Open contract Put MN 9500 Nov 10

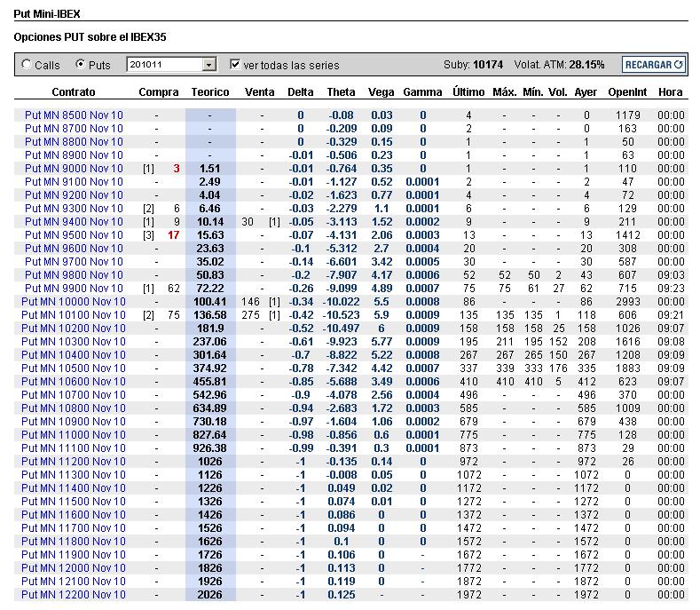[x=74, y=235]
